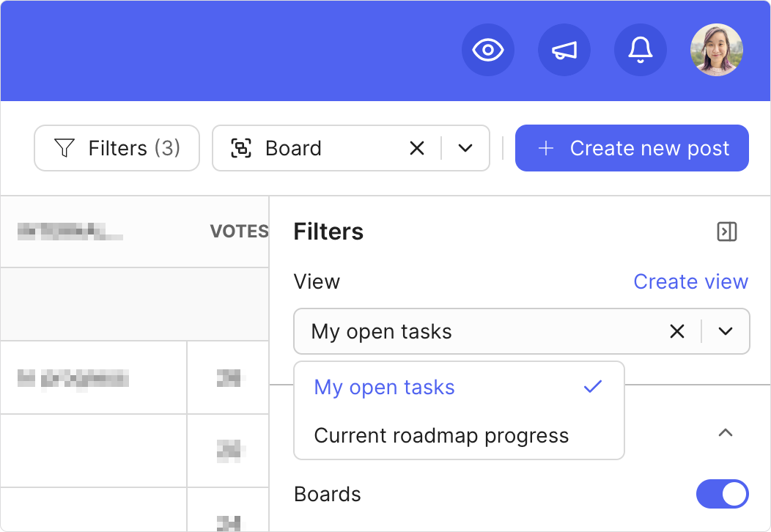Click the board icon in Board selector
Image resolution: width=771 pixels, height=532 pixels.
241,148
